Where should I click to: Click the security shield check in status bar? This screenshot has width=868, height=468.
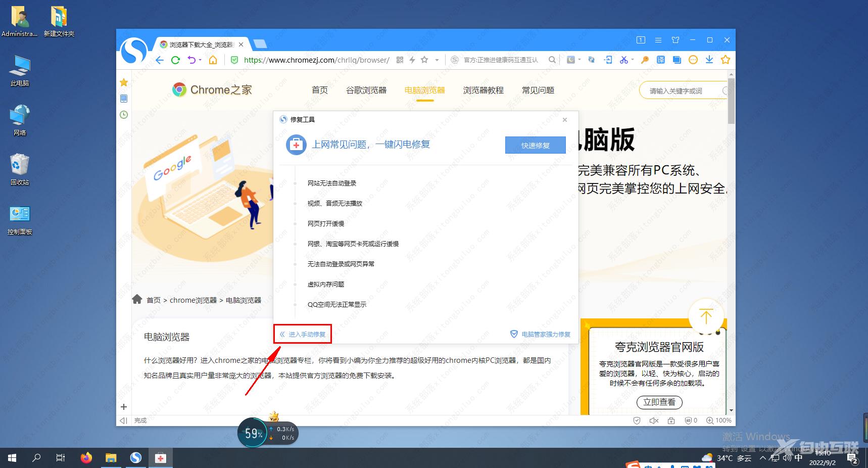click(x=637, y=420)
